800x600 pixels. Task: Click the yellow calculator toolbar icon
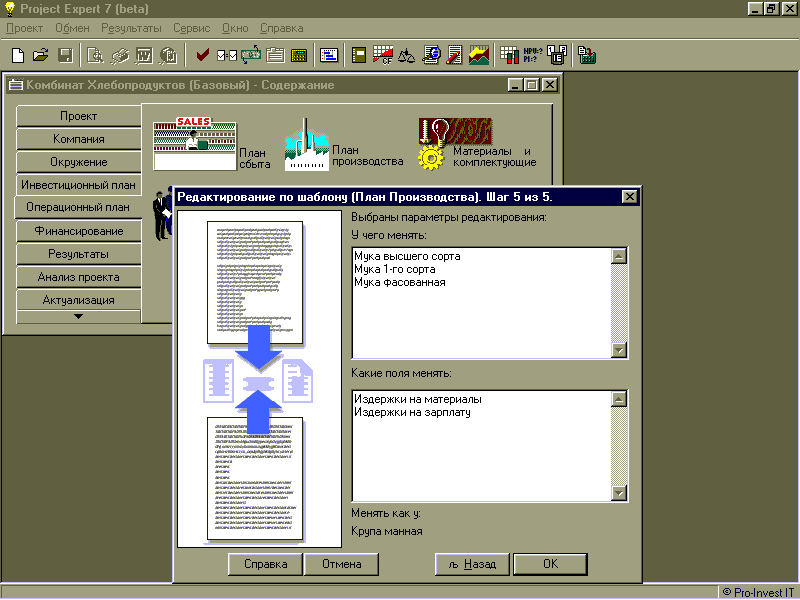(x=299, y=55)
